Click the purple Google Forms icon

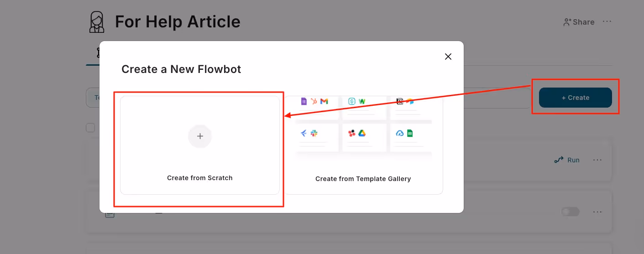pos(304,101)
